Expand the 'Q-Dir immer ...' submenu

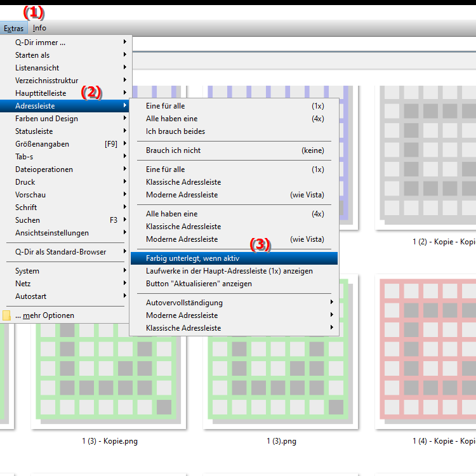[65, 42]
